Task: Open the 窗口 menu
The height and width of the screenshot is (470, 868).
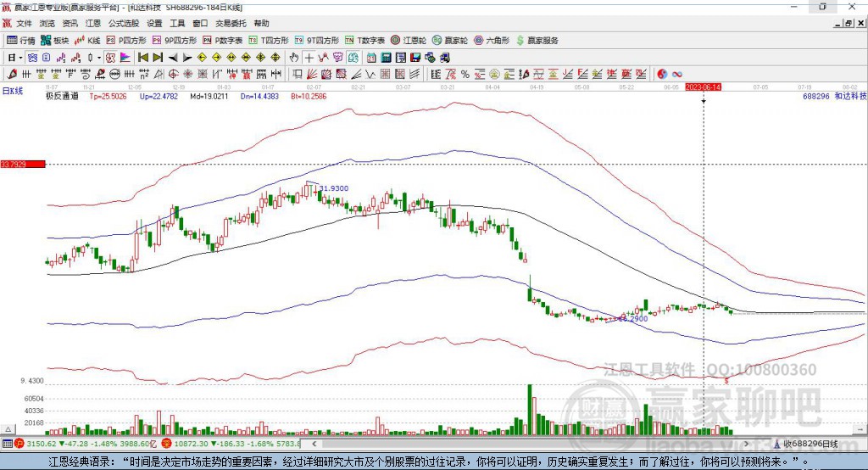Action: [200, 23]
